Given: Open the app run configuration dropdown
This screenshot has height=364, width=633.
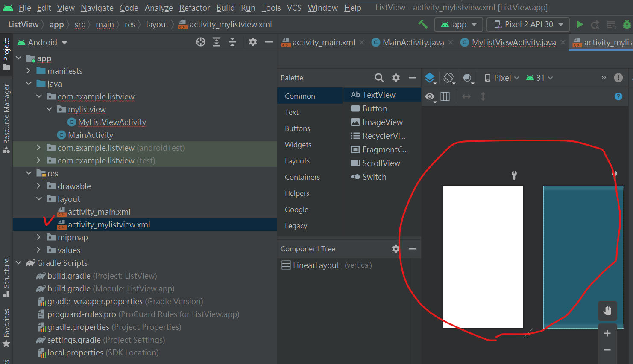Looking at the screenshot, I should [459, 25].
